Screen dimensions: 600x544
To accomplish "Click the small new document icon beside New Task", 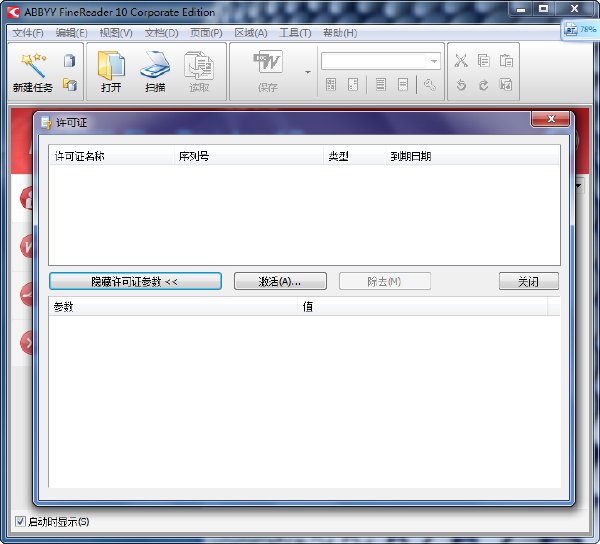I will pos(70,60).
